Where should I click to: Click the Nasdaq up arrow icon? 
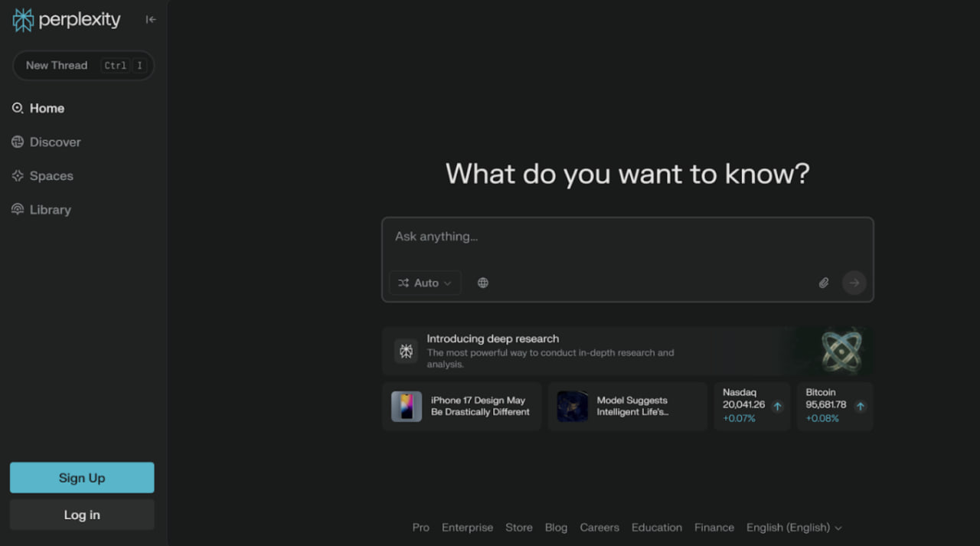coord(777,407)
